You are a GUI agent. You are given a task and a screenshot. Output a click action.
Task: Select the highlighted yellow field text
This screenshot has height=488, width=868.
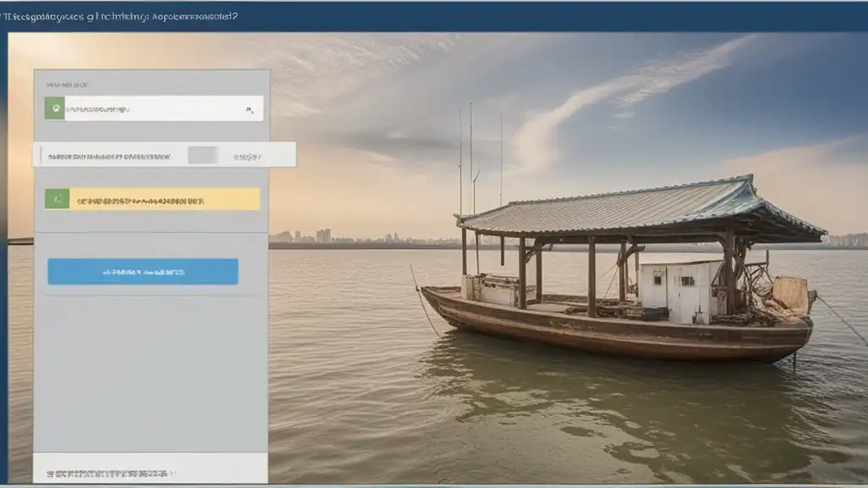pyautogui.click(x=140, y=201)
